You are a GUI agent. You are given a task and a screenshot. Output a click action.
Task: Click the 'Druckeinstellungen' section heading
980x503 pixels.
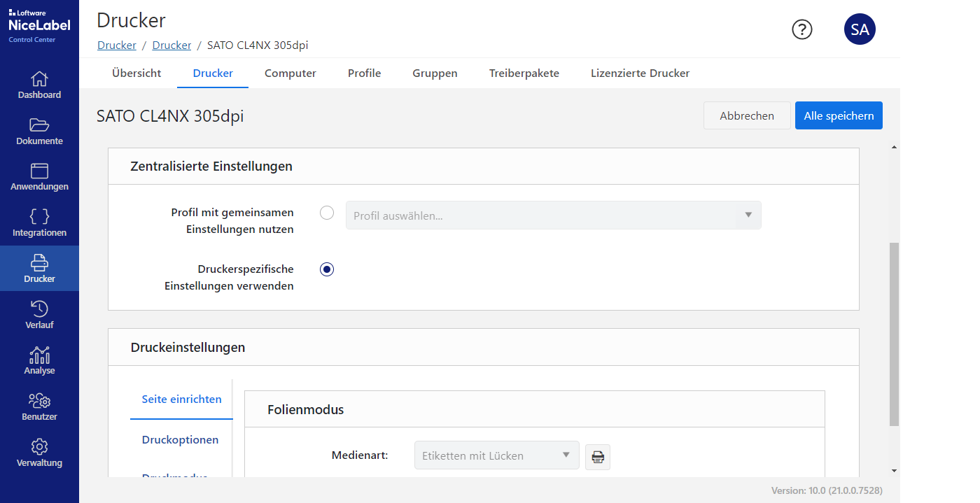pos(188,347)
